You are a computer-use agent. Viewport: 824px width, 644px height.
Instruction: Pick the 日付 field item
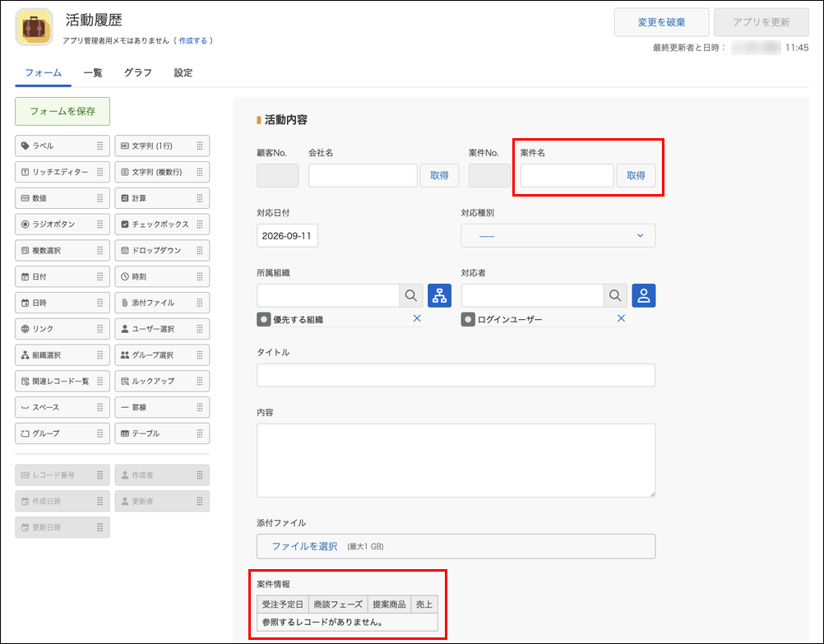click(x=62, y=276)
